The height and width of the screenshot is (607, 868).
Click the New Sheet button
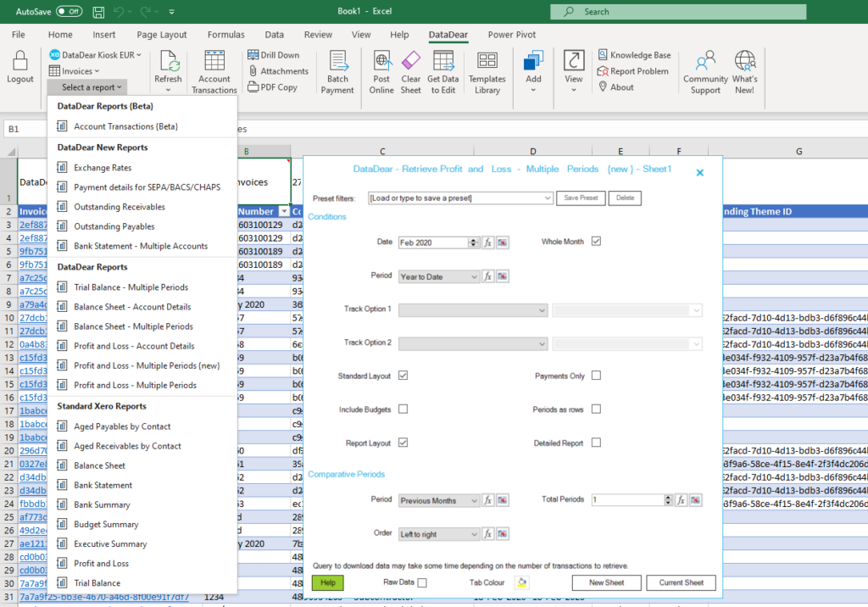point(606,582)
